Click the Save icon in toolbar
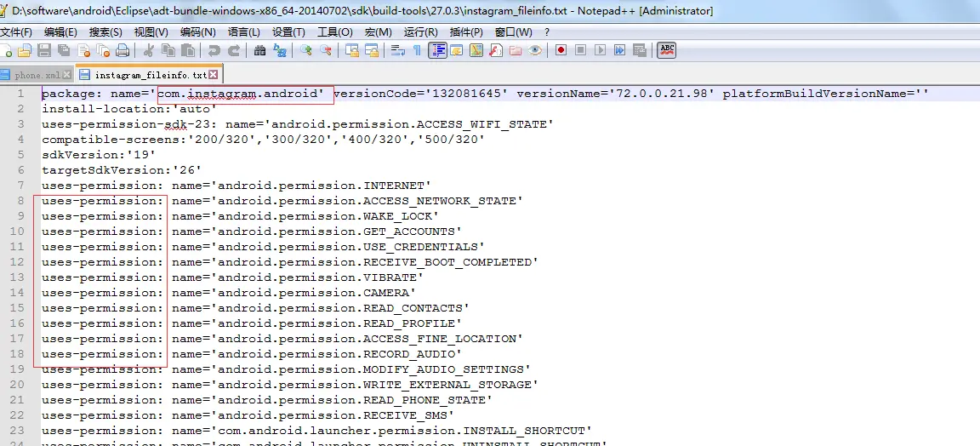 (44, 51)
